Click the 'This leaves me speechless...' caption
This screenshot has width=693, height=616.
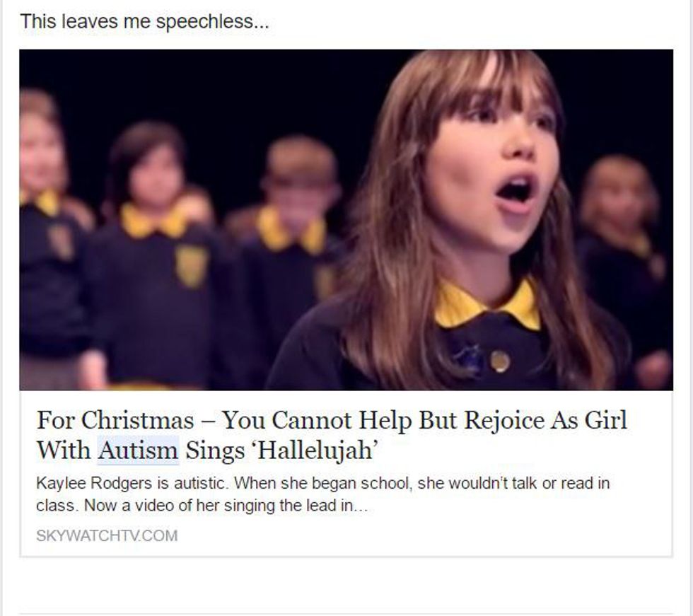144,22
